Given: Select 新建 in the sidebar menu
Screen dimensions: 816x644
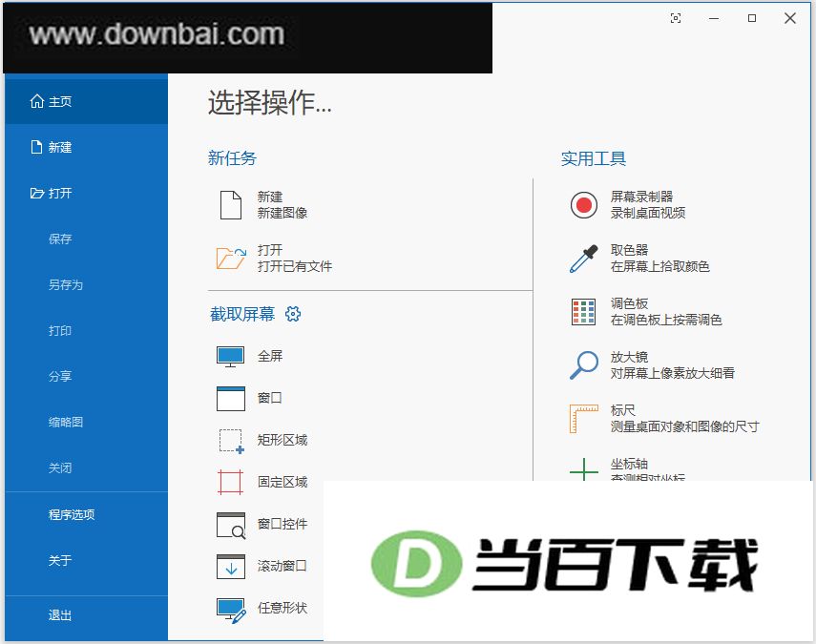Looking at the screenshot, I should (x=87, y=147).
